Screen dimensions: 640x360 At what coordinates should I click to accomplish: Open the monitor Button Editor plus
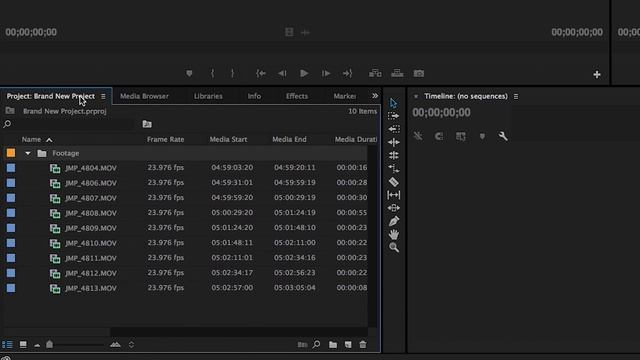coord(597,75)
